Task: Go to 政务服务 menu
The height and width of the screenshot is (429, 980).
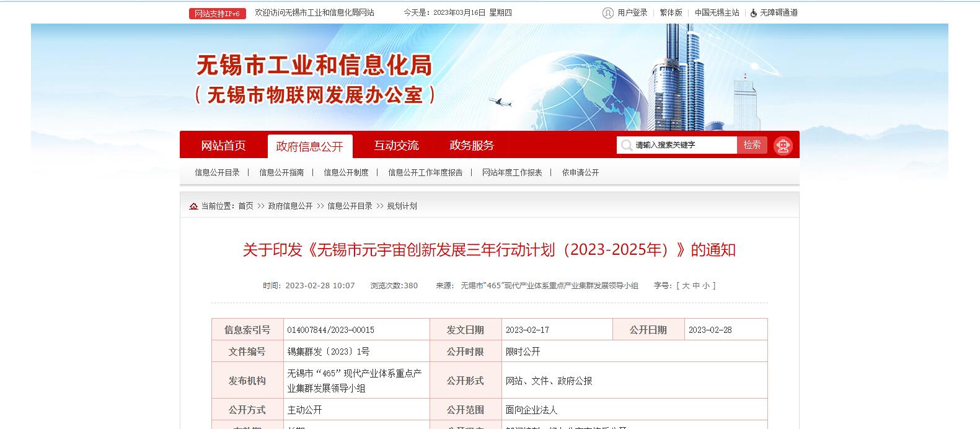Action: 472,146
